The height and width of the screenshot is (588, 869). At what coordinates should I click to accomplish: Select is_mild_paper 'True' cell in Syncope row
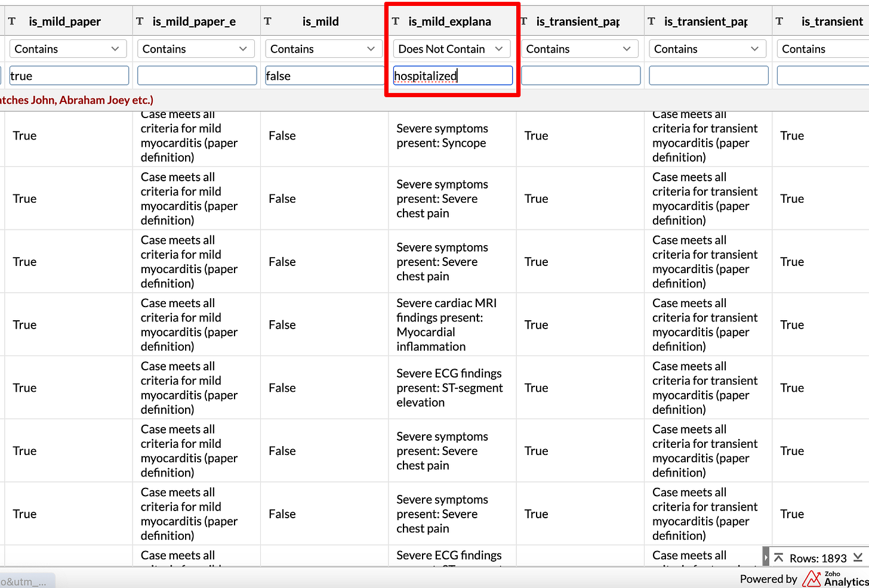click(x=69, y=135)
